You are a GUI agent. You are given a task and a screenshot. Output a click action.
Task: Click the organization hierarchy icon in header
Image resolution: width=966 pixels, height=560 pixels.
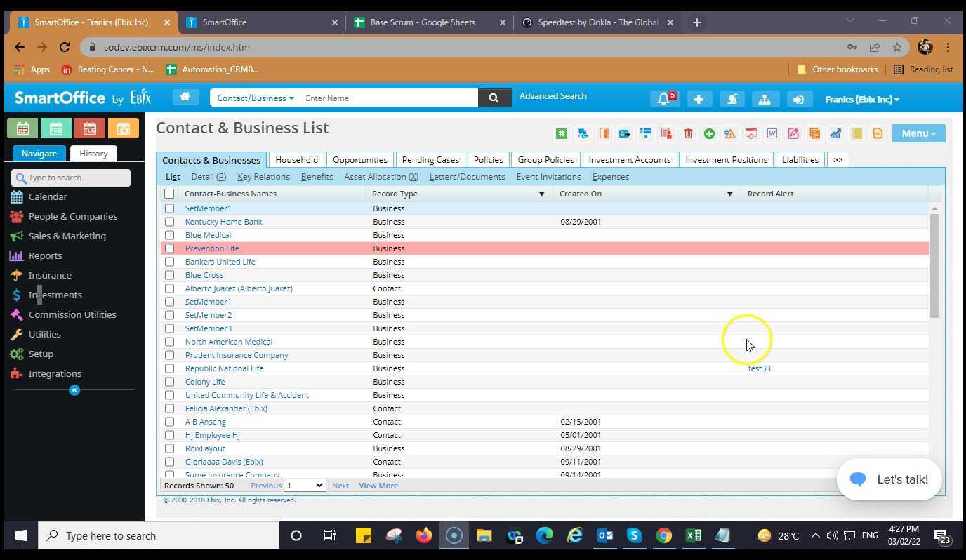click(765, 99)
